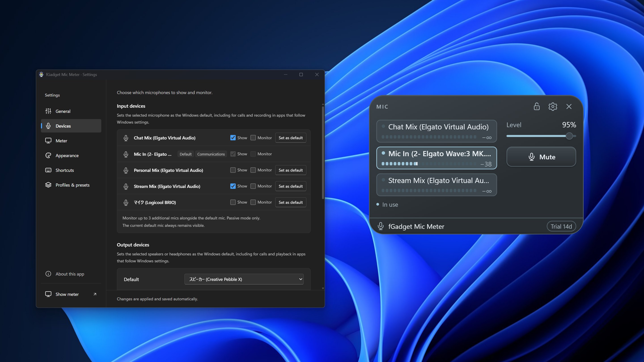
Task: Close the MIC meter widget
Action: click(569, 106)
